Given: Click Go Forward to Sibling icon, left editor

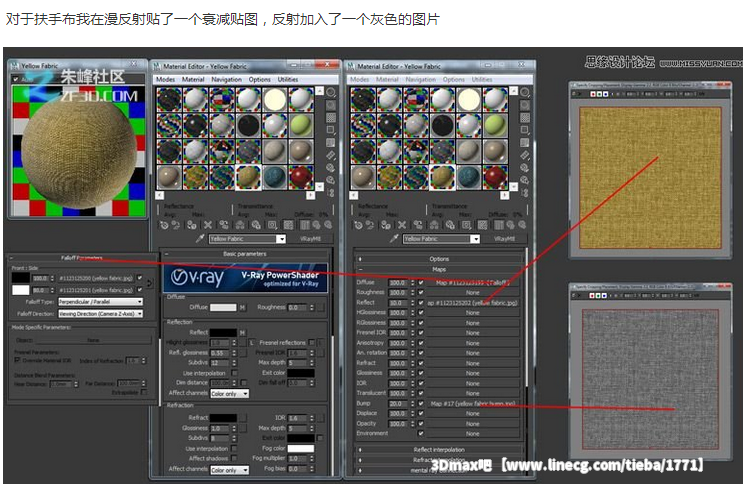Looking at the screenshot, I should tap(327, 225).
